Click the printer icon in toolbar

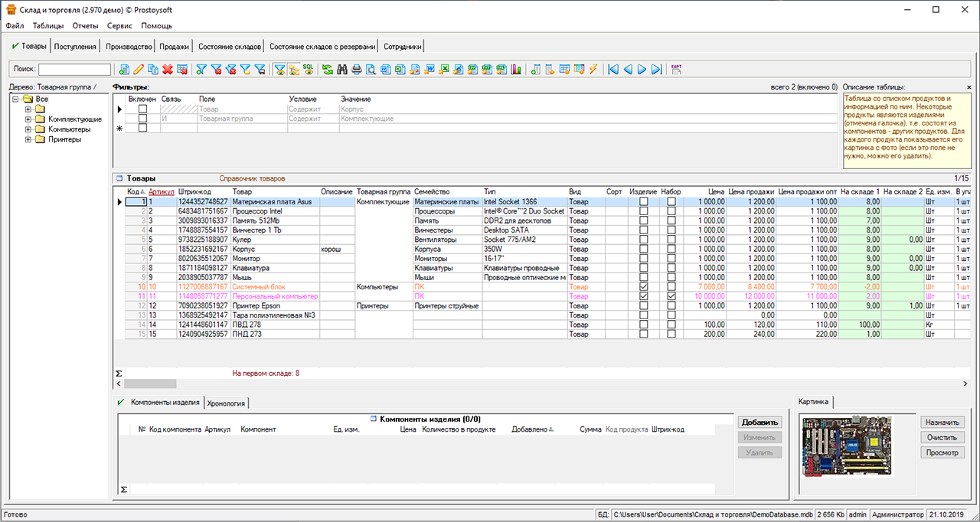[x=356, y=70]
